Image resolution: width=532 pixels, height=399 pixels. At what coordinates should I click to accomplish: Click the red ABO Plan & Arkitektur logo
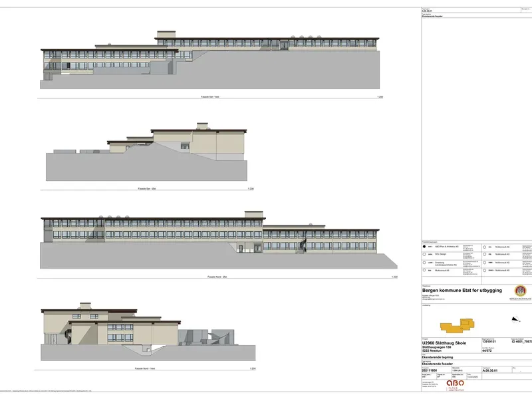[455, 384]
